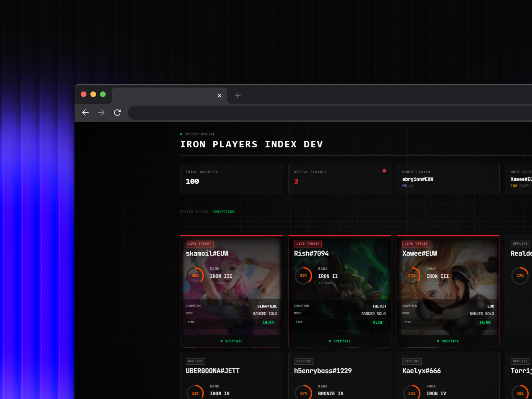The width and height of the screenshot is (532, 399).
Task: Click the LIVE TARGET badge on Xawee#EUW
Action: 416,244
